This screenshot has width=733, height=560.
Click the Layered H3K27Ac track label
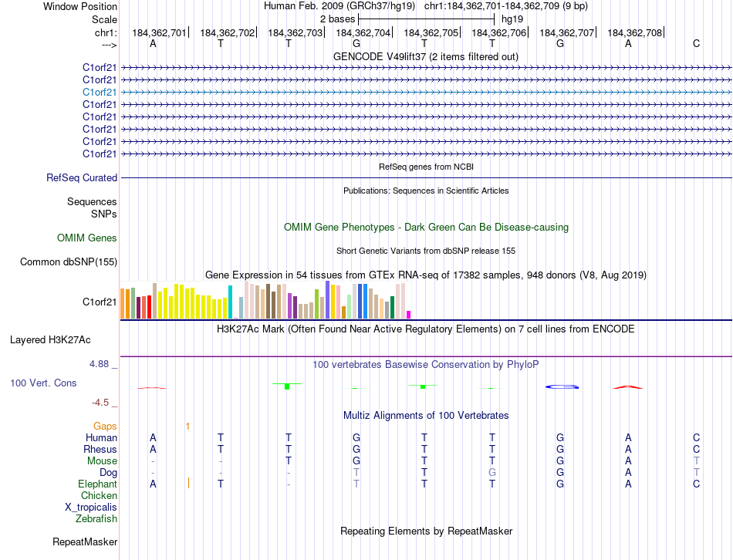(50, 339)
